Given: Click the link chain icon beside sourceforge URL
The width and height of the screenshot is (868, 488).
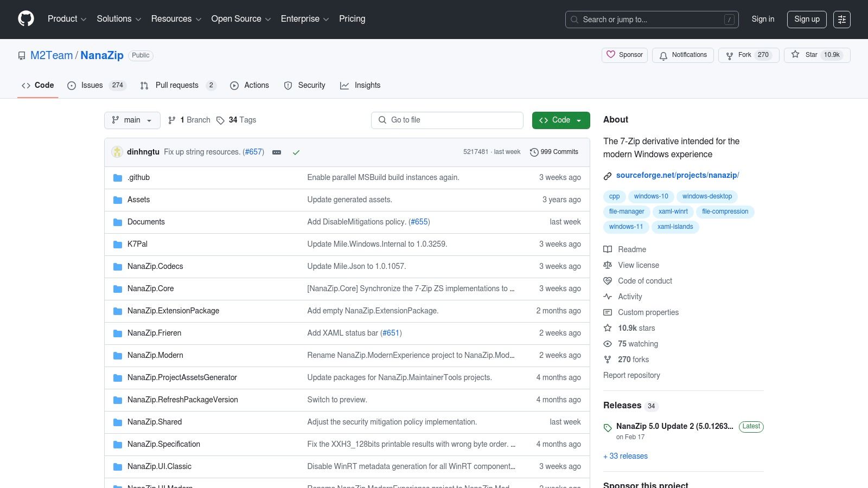Looking at the screenshot, I should 608,176.
